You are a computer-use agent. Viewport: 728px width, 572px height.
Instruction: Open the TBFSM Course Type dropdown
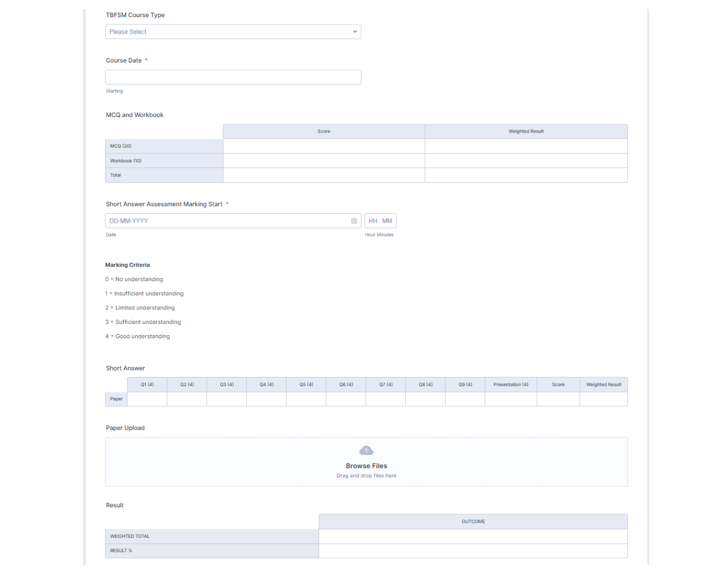coord(233,32)
